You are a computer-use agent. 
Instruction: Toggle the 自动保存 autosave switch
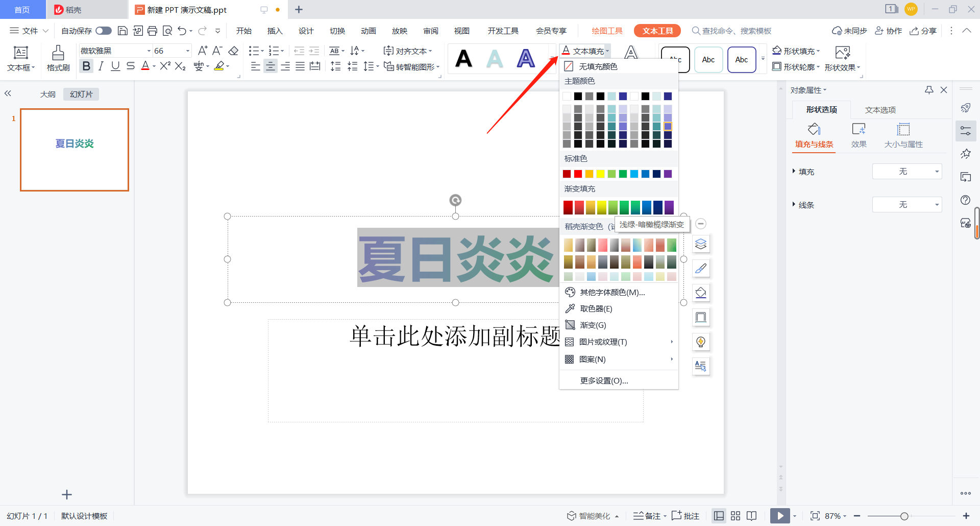click(103, 31)
